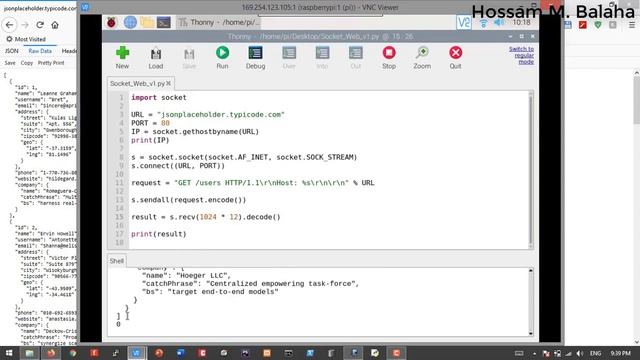Click ENG language indicator in system tray
This screenshot has width=640, height=360.
coord(595,353)
